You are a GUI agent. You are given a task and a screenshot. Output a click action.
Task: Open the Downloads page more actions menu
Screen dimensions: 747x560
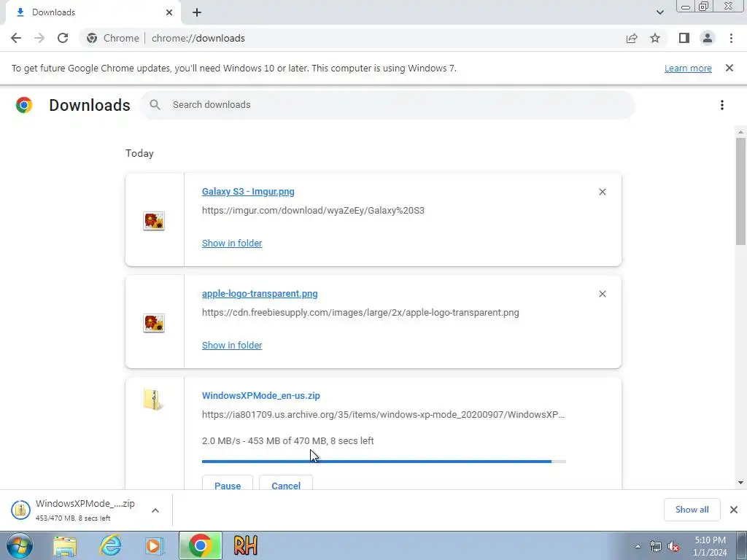click(722, 105)
